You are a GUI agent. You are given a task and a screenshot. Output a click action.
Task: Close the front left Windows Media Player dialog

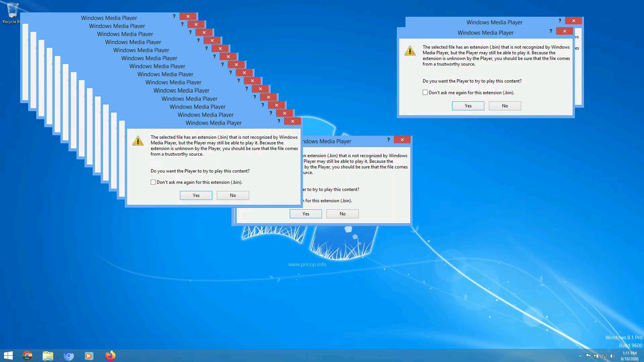292,121
